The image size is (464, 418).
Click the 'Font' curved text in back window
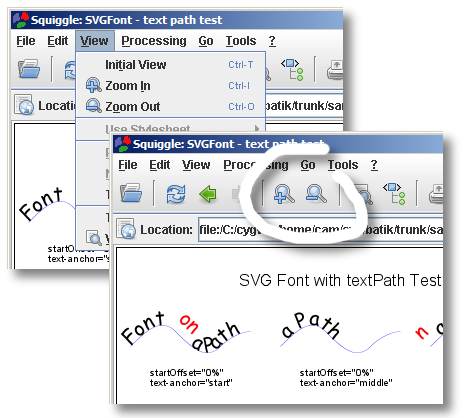tap(41, 204)
